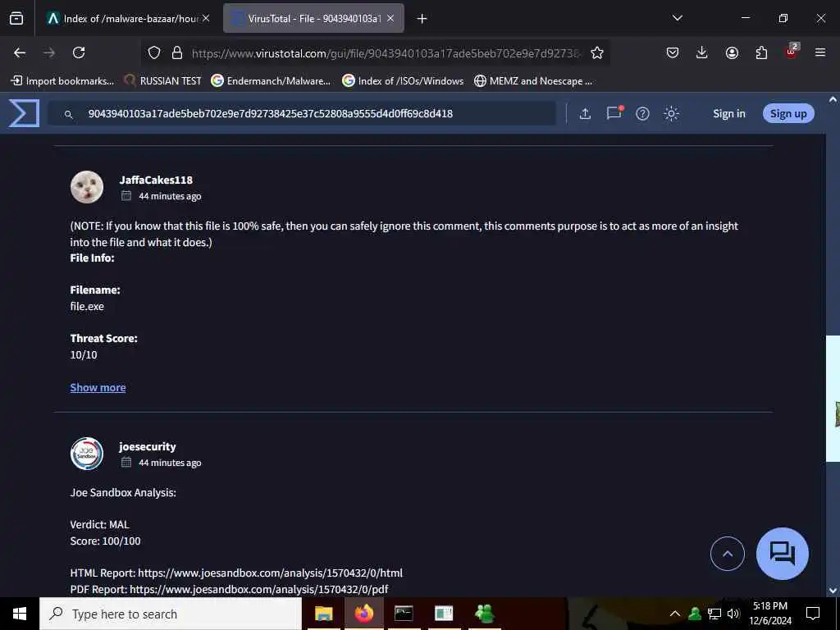Open the taskbar clock and date
Screen dimensions: 840x630
click(770, 614)
